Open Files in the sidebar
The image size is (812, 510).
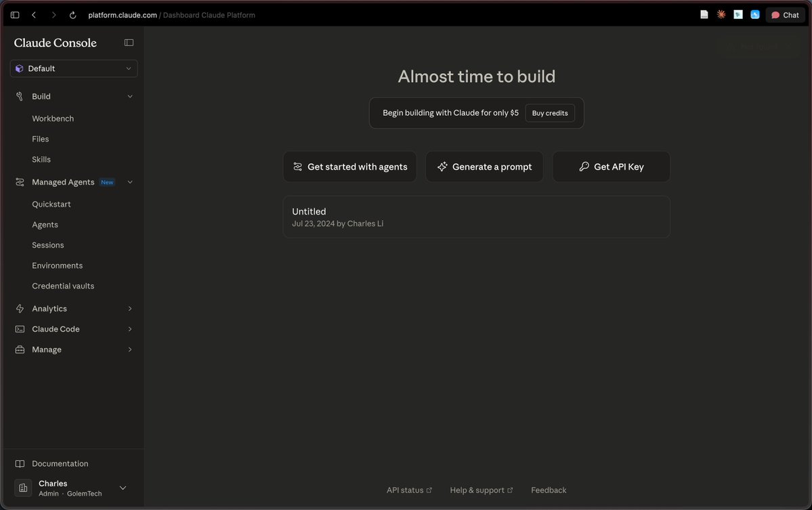click(41, 139)
